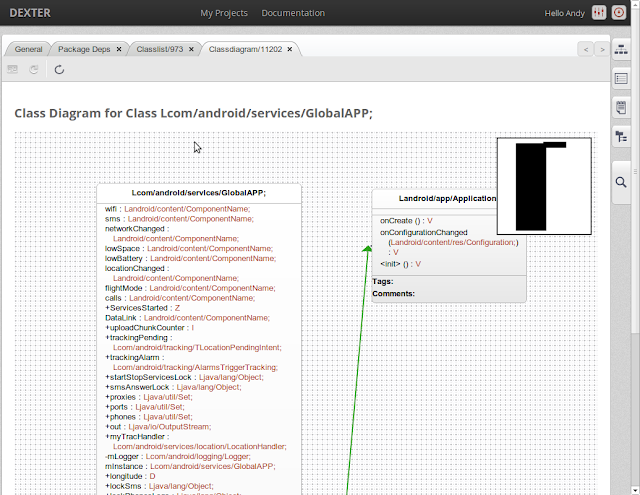The height and width of the screenshot is (495, 640).
Task: Open the tree structure sidebar icon
Action: pos(621,137)
